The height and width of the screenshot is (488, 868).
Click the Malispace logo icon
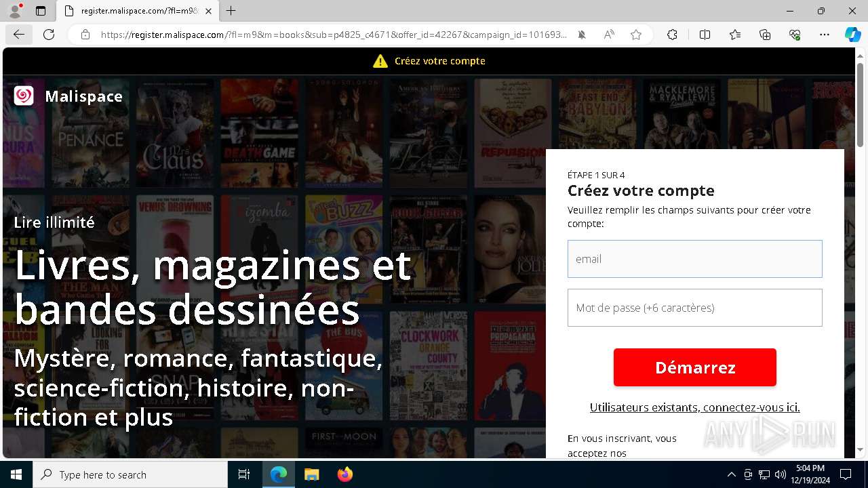24,96
